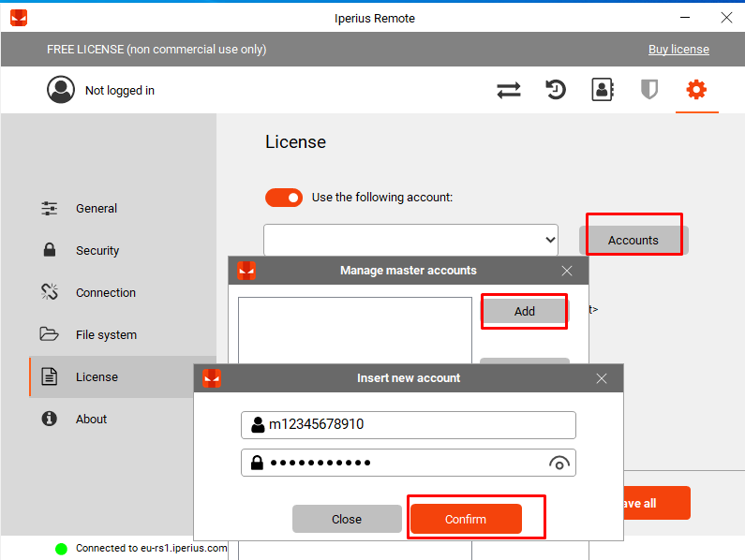Image resolution: width=745 pixels, height=560 pixels.
Task: Click the Buy license link
Action: tap(678, 50)
